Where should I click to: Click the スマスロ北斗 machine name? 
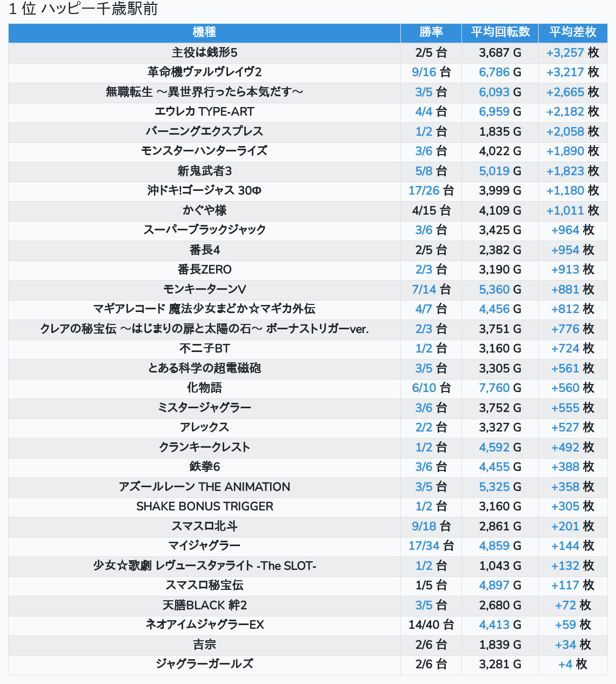coord(204,526)
